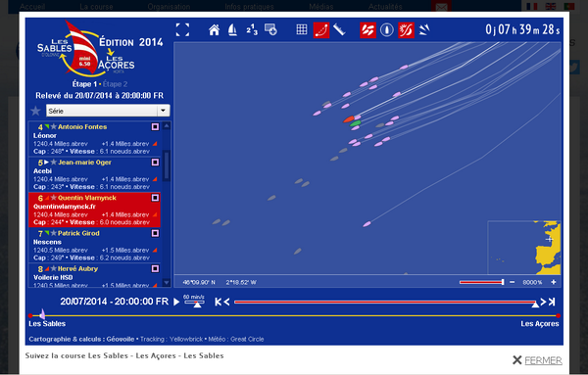Click the ranking list scroll-up arrow
588x375 pixels.
(167, 126)
